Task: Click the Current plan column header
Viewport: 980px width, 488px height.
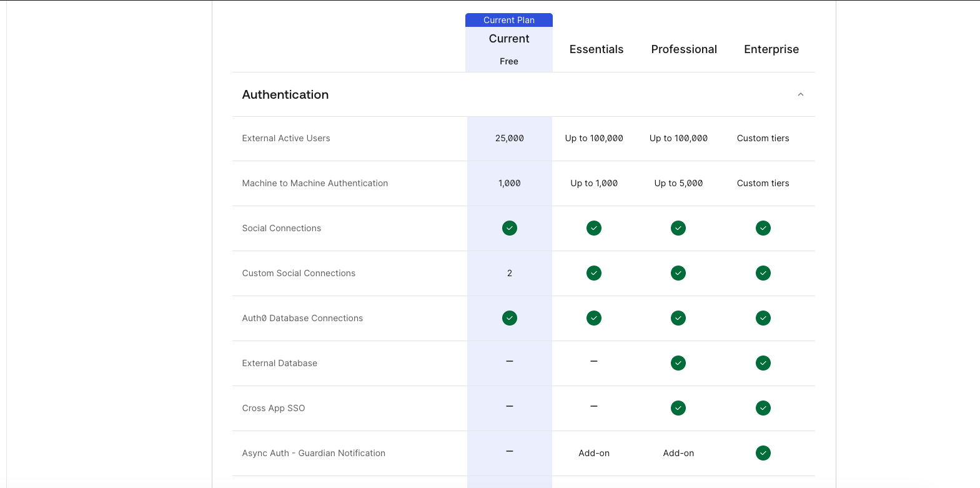Action: pos(509,39)
